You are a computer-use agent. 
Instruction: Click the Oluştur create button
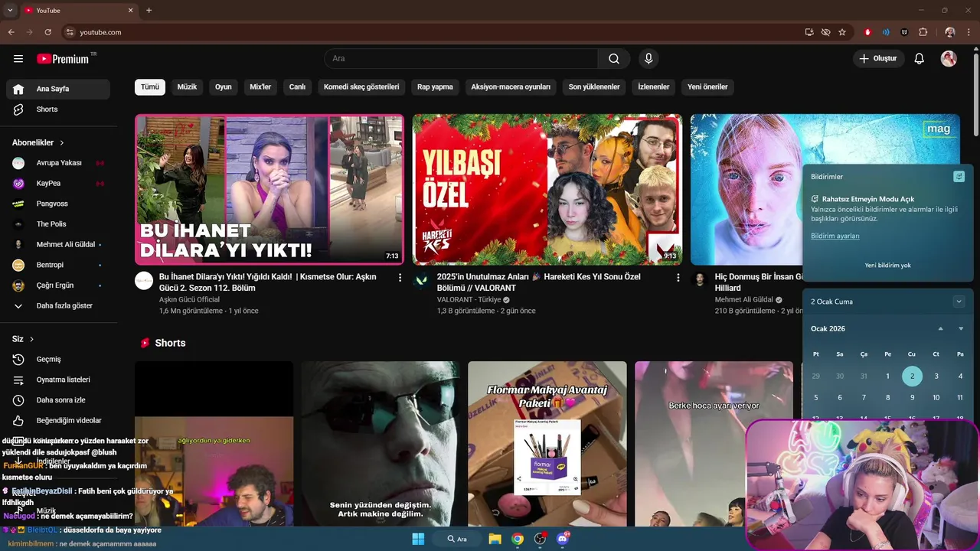click(879, 59)
